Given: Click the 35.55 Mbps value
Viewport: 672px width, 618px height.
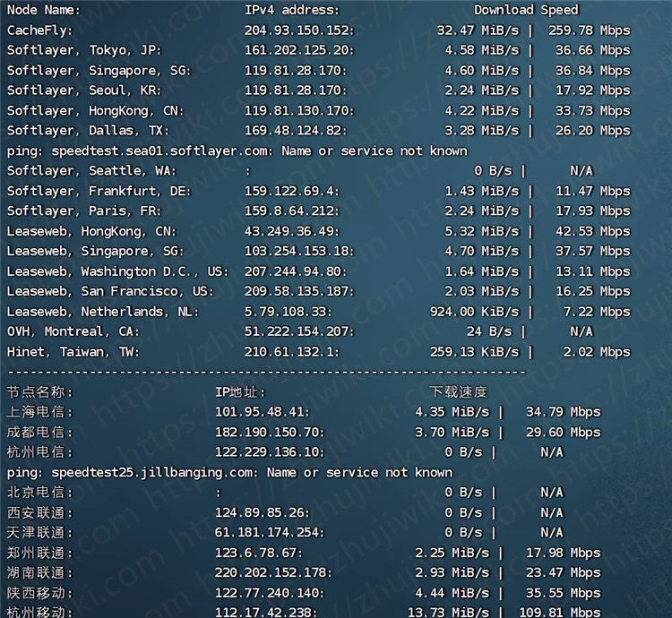Looking at the screenshot, I should 564,593.
